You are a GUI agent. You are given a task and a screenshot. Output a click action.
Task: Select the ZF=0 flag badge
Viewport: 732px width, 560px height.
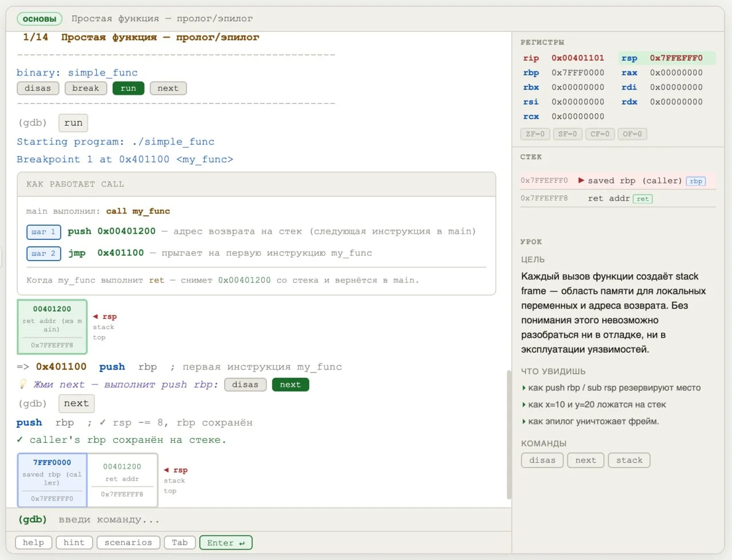(x=535, y=134)
